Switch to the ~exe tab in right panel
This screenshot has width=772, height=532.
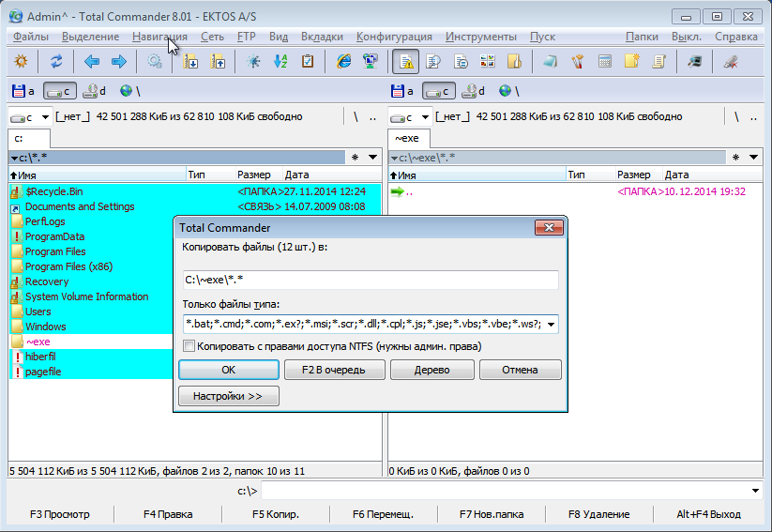pyautogui.click(x=408, y=139)
